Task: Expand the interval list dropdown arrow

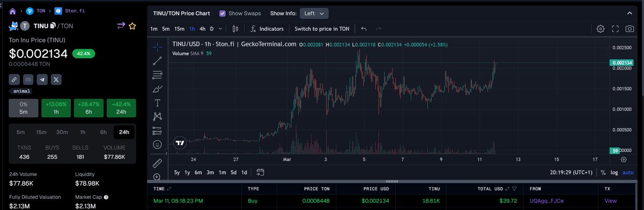Action: 221,28
